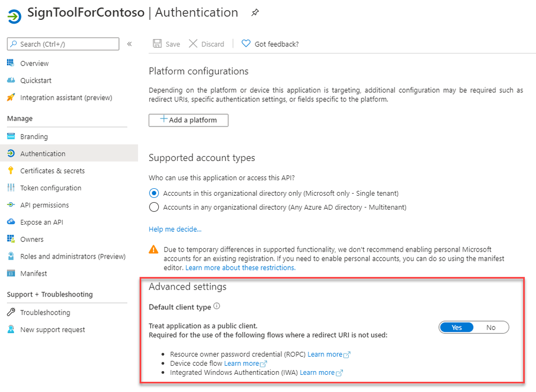Image resolution: width=536 pixels, height=392 pixels.
Task: Open the Help me decide... link
Action: tap(175, 229)
